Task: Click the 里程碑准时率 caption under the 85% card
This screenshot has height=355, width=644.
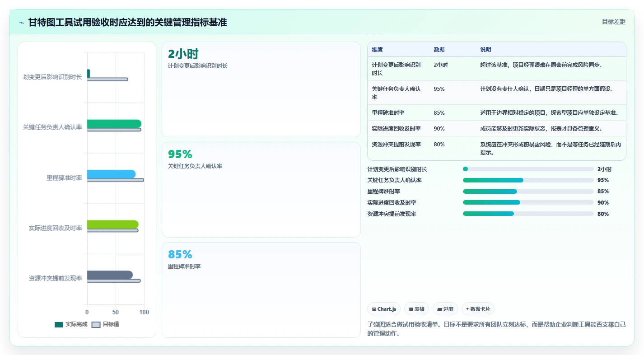Action: pyautogui.click(x=184, y=266)
